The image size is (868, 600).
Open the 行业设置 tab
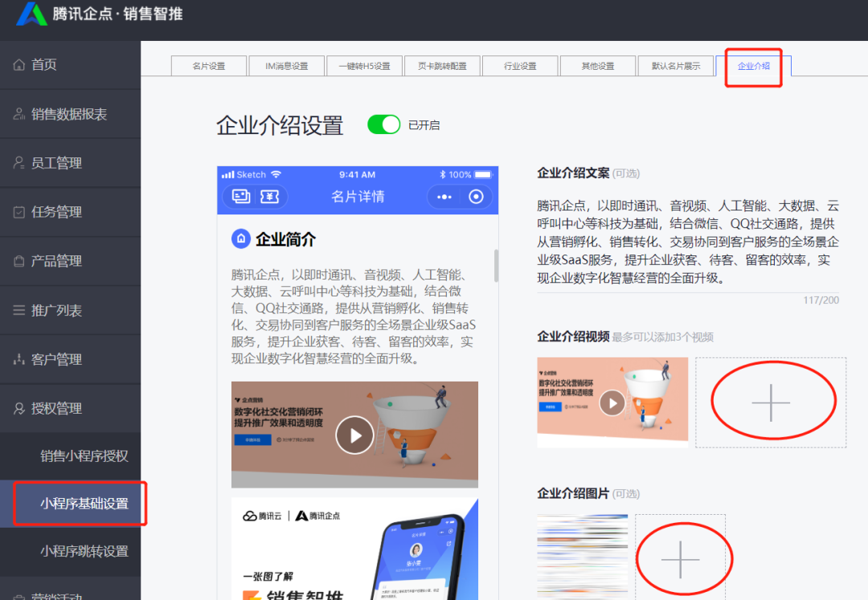[x=520, y=66]
